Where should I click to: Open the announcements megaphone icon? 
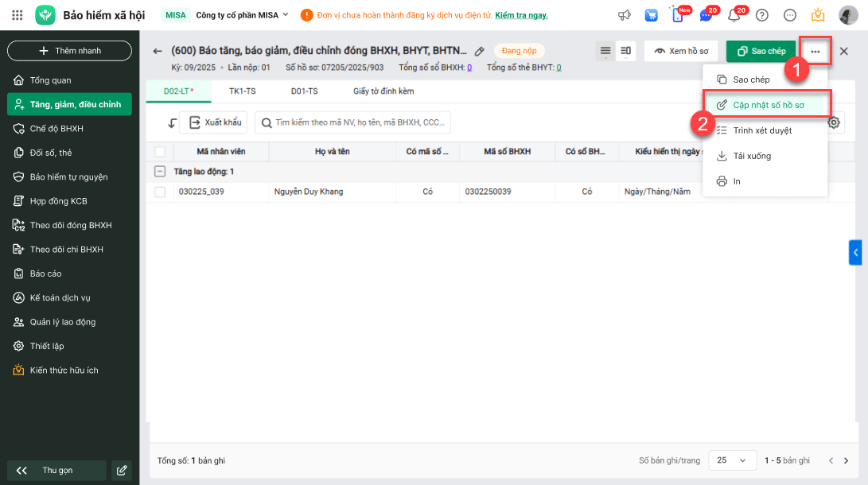click(x=625, y=15)
